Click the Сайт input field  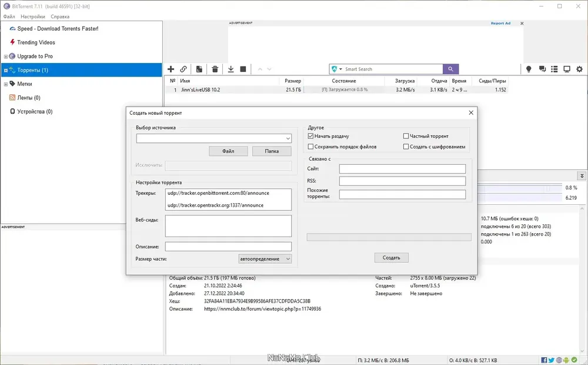click(x=402, y=168)
